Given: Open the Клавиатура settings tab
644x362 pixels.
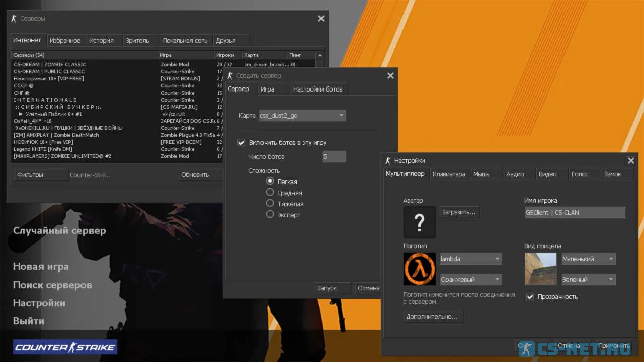Looking at the screenshot, I should pyautogui.click(x=449, y=174).
